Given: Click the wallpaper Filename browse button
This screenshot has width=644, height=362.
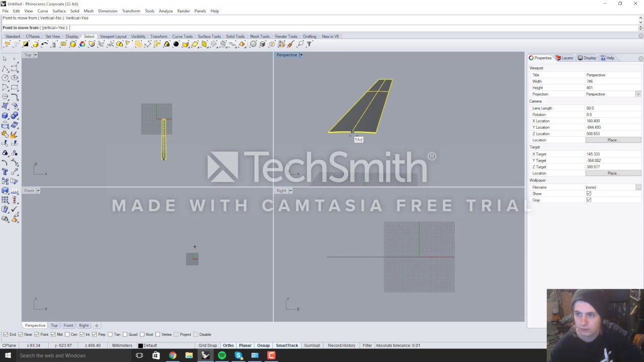Looking at the screenshot, I should pyautogui.click(x=638, y=187).
